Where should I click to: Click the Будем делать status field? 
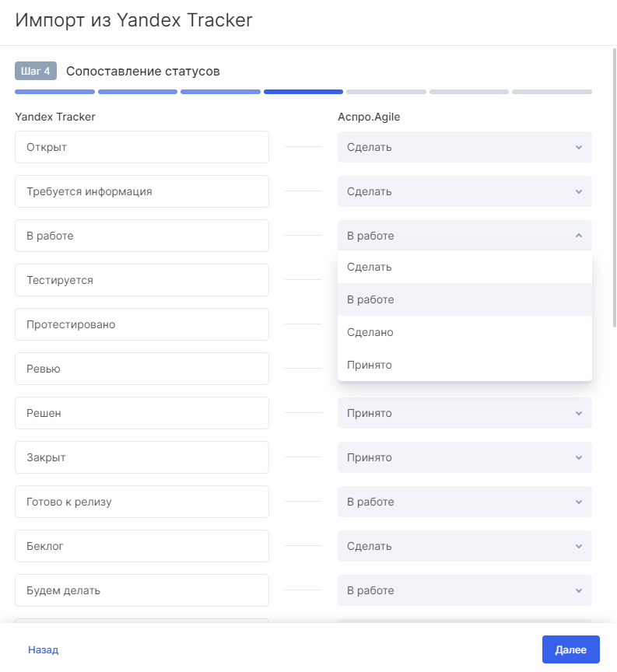tap(142, 590)
